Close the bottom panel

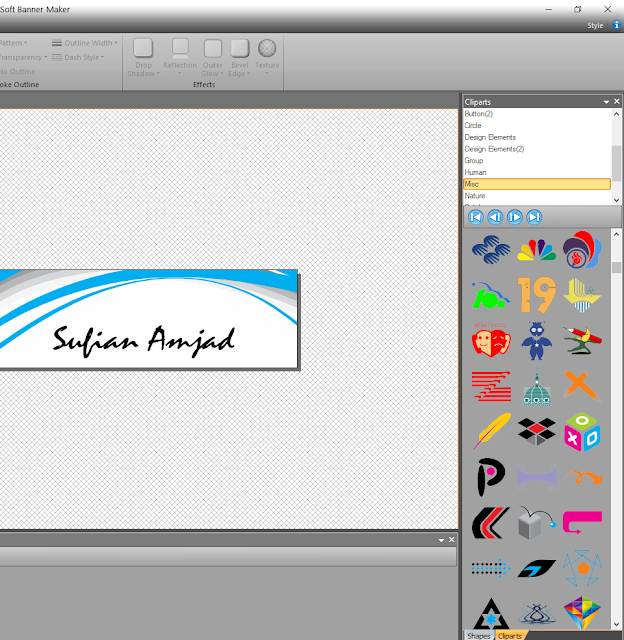(x=451, y=540)
